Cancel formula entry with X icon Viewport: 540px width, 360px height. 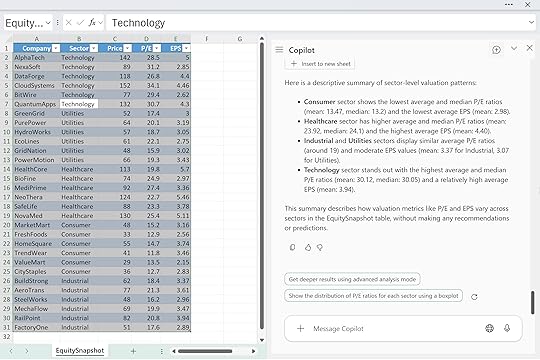[69, 23]
